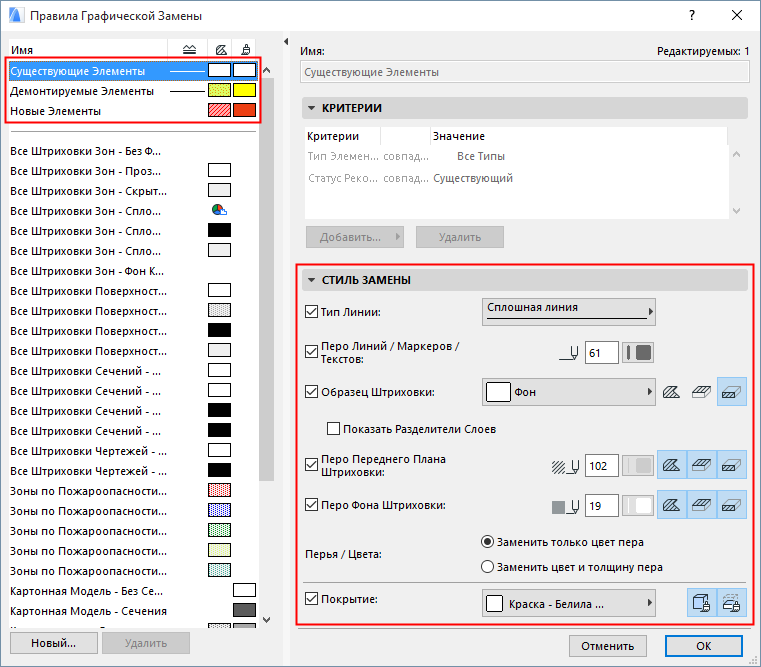The height and width of the screenshot is (667, 761).
Task: Confirm with the OK button
Action: point(704,646)
